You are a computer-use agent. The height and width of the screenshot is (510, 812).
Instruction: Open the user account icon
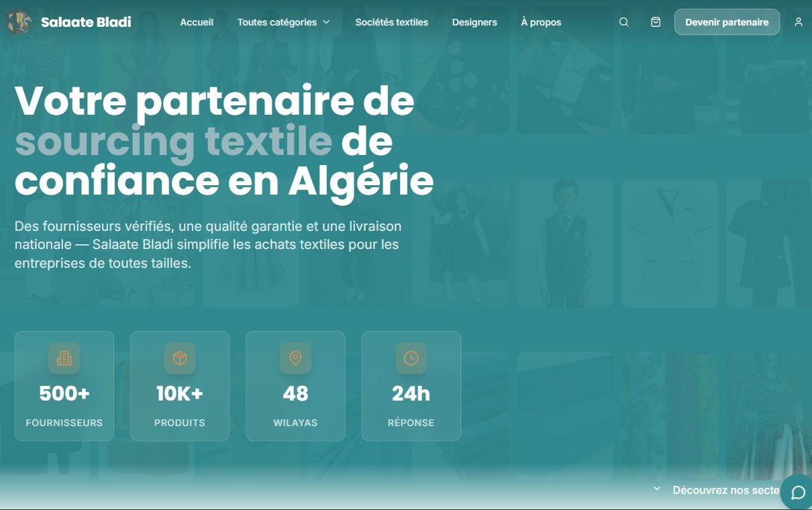point(798,22)
